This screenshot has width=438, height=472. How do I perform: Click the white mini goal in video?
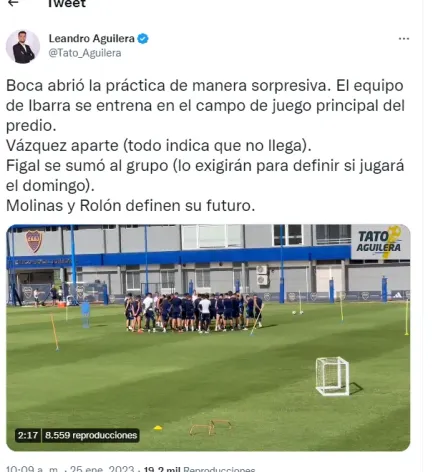pos(332,376)
